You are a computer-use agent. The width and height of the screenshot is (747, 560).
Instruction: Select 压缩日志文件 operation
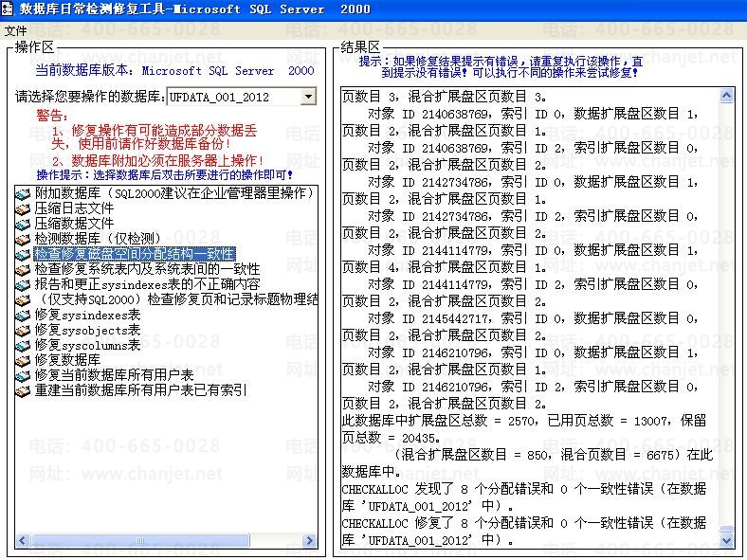(x=74, y=208)
